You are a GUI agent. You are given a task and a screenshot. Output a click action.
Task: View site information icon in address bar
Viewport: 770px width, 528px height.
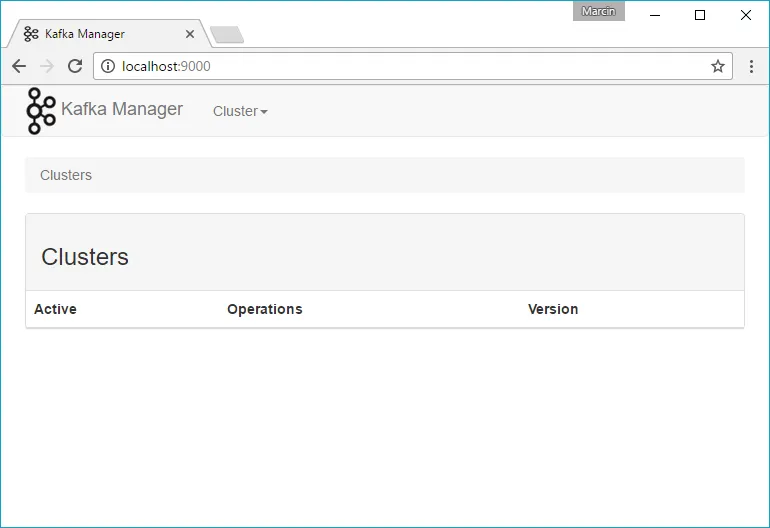click(x=108, y=66)
